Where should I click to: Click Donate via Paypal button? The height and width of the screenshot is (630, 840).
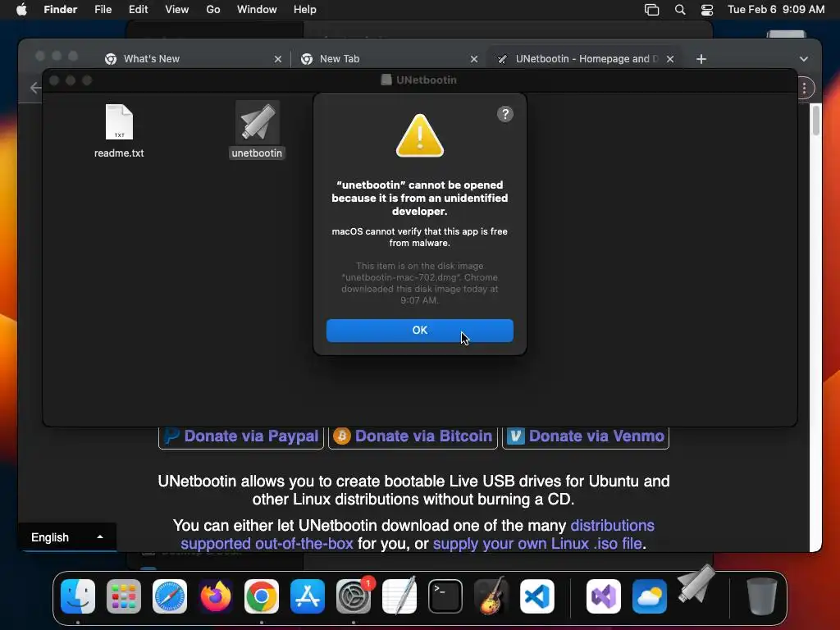click(241, 436)
